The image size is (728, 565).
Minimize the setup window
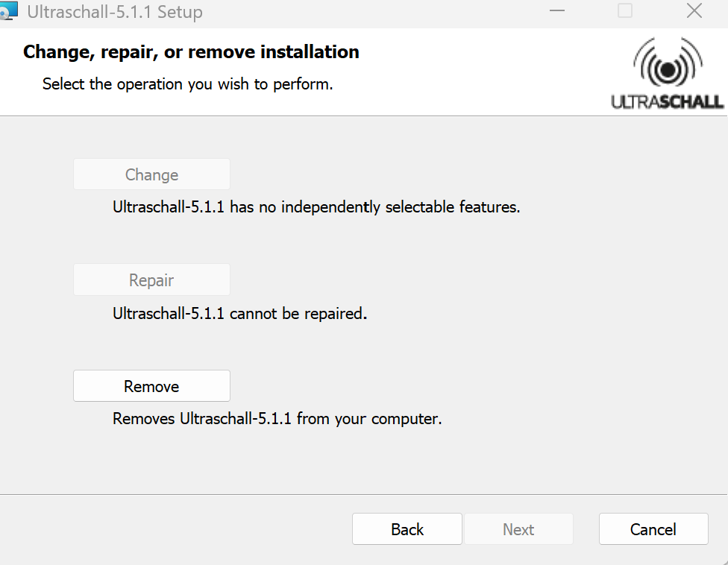click(557, 11)
